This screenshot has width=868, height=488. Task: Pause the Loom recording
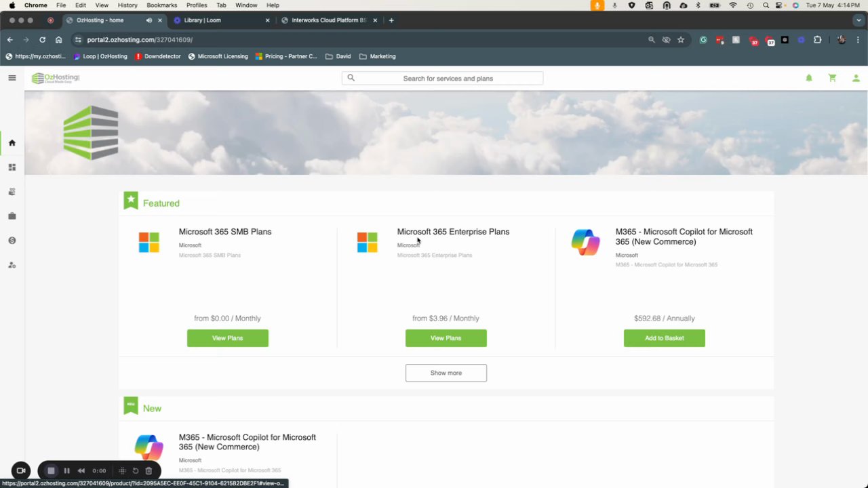[x=66, y=470]
